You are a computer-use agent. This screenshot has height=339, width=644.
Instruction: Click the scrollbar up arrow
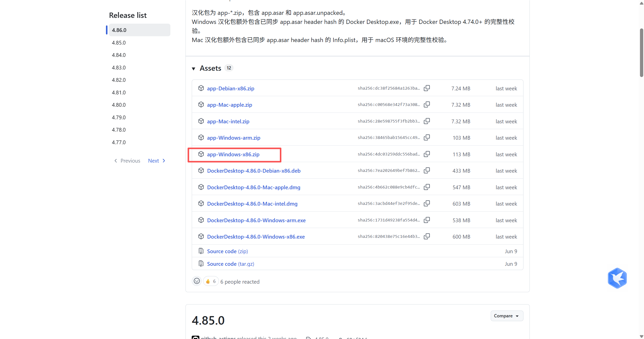click(641, 3)
